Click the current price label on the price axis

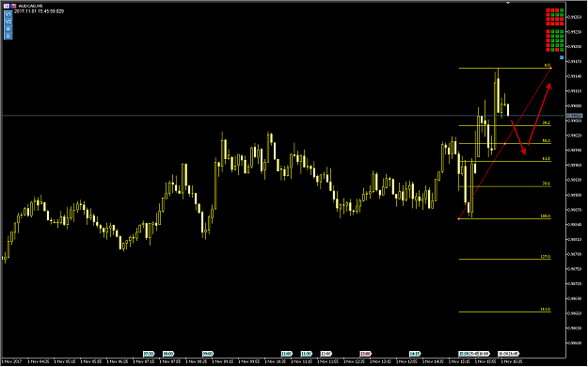(x=574, y=116)
